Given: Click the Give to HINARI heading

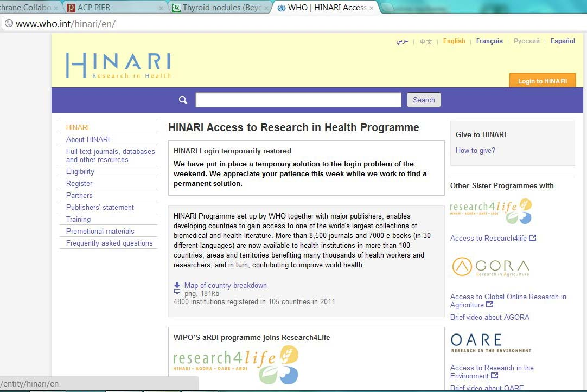Looking at the screenshot, I should [481, 134].
